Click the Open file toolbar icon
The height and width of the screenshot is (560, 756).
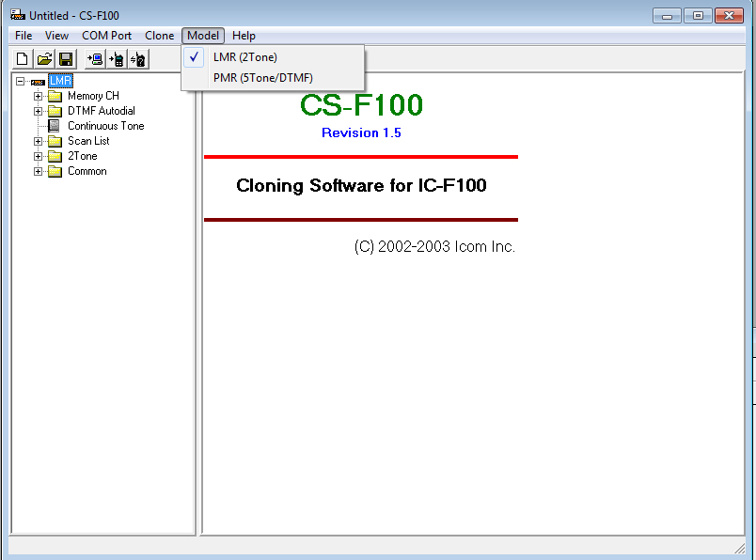[44, 59]
